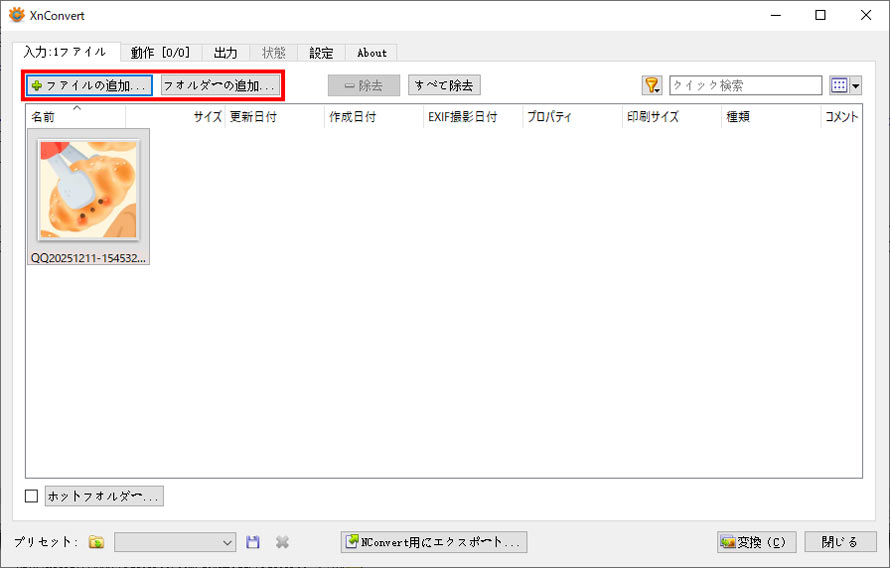Focus the クイック検索 search field
The image size is (890, 568).
745,86
